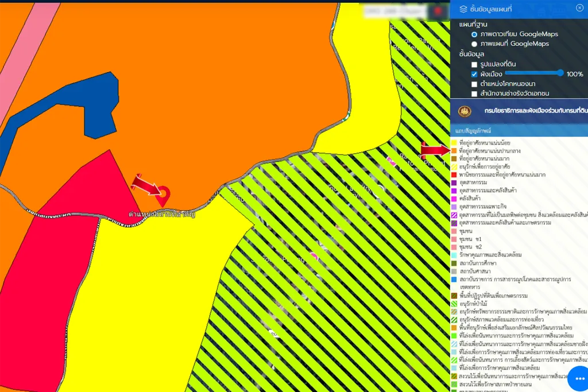This screenshot has height=392, width=588.
Task: Click the red location pin on map
Action: pyautogui.click(x=163, y=194)
